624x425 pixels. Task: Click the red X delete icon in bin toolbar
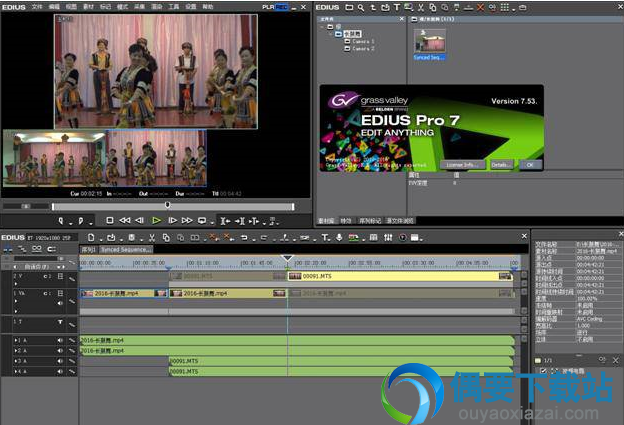click(480, 7)
